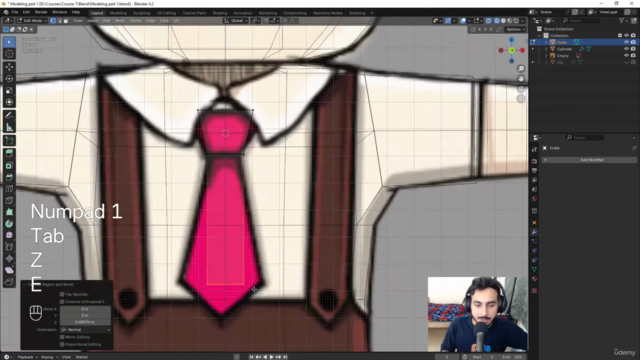Click the timeline play button
The height and width of the screenshot is (360, 640).
(x=271, y=357)
